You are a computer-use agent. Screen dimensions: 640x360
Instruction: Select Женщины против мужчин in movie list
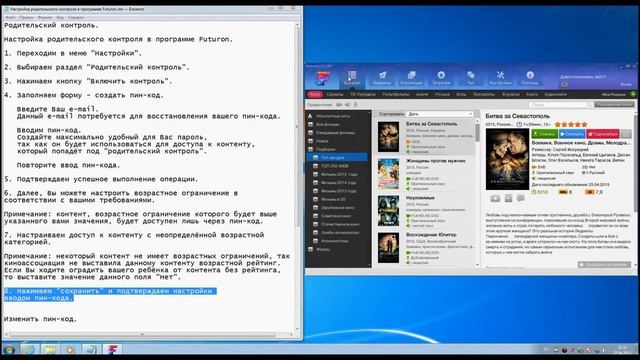(425, 174)
